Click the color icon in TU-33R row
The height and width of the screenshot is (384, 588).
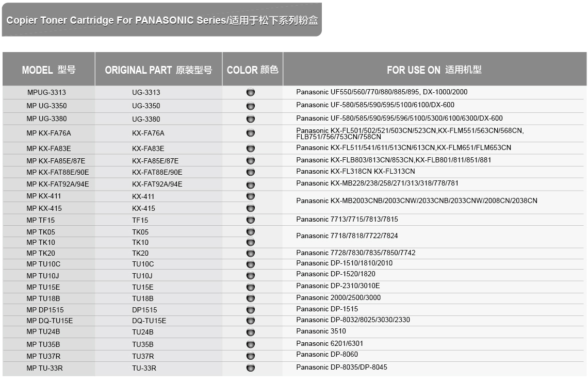click(x=251, y=368)
